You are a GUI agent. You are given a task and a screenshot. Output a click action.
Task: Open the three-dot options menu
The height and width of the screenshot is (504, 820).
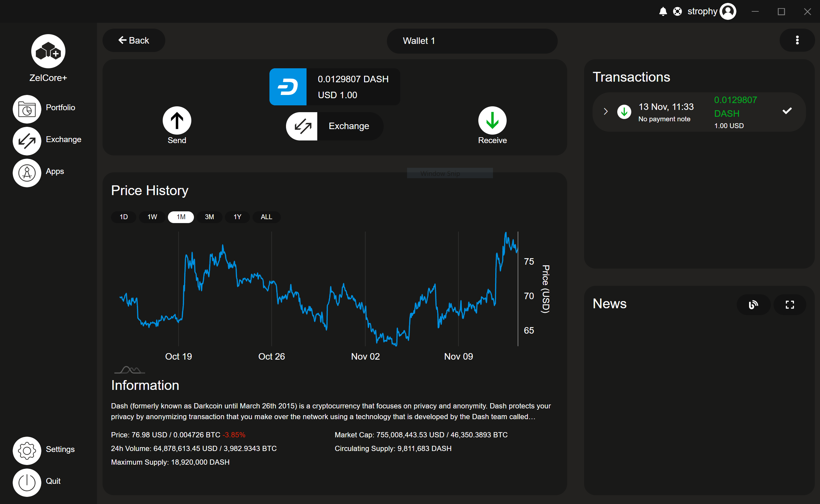pos(797,40)
